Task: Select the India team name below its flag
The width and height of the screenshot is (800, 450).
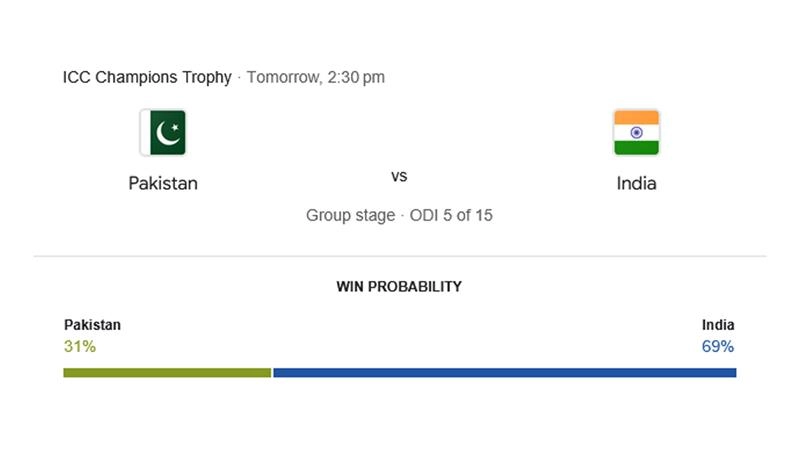Action: coord(636,183)
